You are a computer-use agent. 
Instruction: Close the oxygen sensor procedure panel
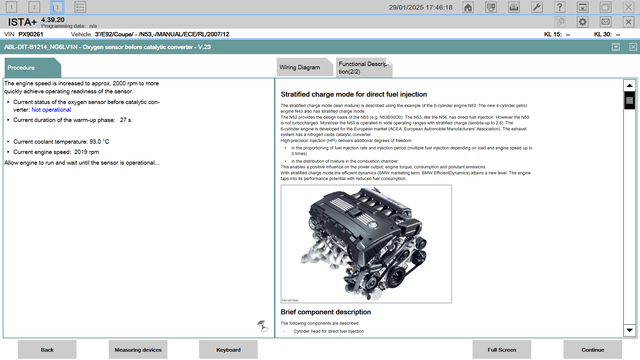click(x=633, y=47)
